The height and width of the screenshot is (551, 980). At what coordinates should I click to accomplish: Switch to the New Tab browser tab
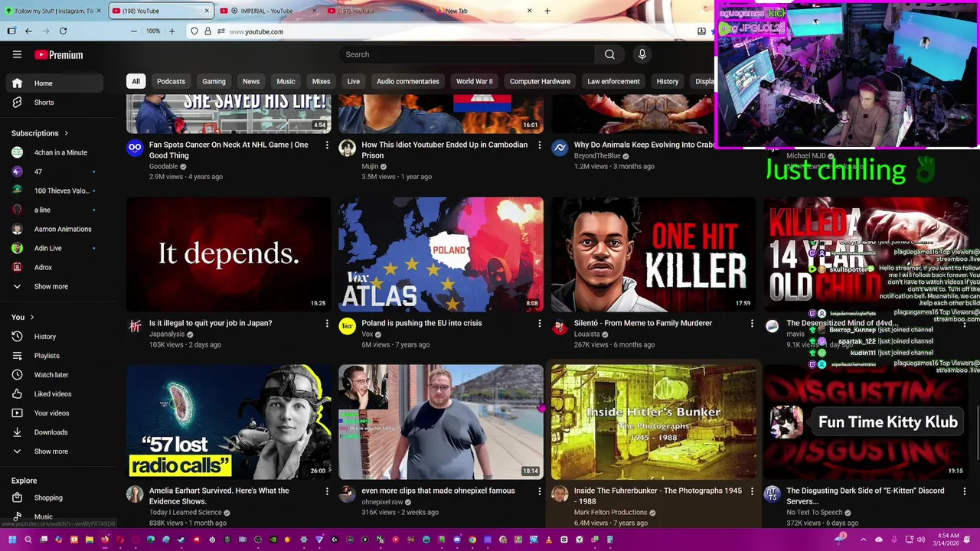[x=482, y=11]
